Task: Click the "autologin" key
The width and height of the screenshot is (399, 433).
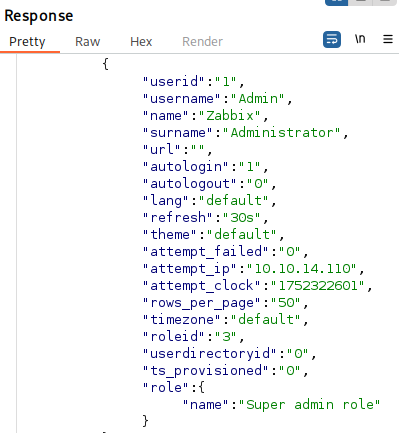Action: point(186,166)
